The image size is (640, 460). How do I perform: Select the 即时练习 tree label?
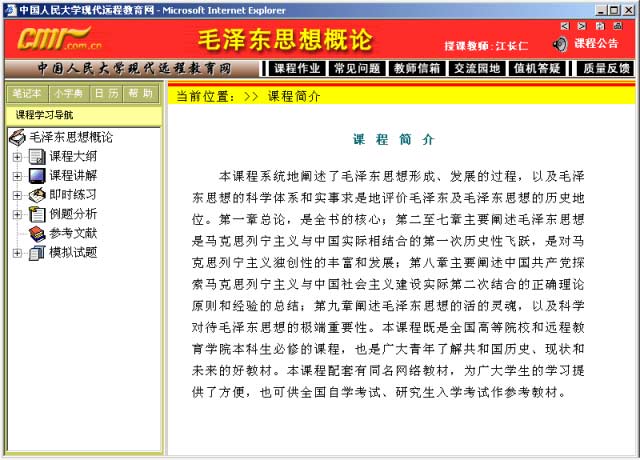[x=73, y=195]
